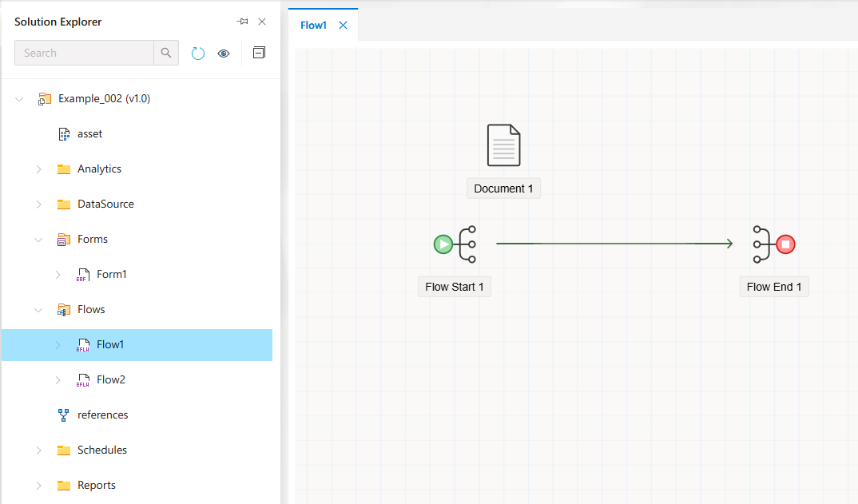Click the Flow Start 1 label
The image size is (858, 504).
pos(455,287)
